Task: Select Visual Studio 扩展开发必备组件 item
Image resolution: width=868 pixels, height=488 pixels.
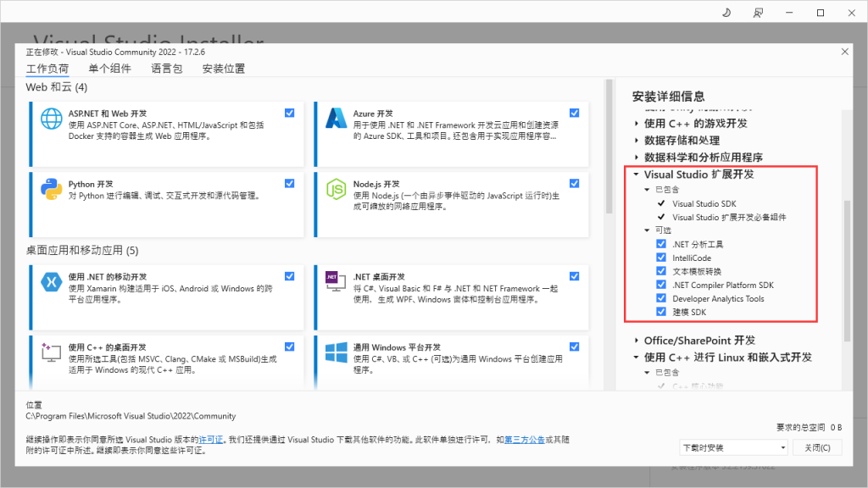Action: tap(729, 218)
